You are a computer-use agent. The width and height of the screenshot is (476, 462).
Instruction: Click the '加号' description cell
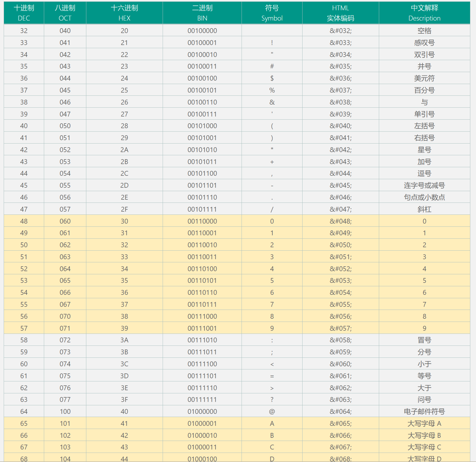(x=424, y=162)
